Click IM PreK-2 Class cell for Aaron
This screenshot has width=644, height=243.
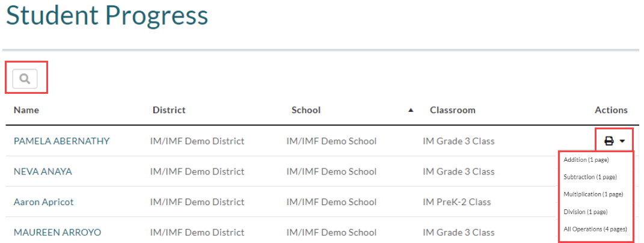[x=457, y=202]
